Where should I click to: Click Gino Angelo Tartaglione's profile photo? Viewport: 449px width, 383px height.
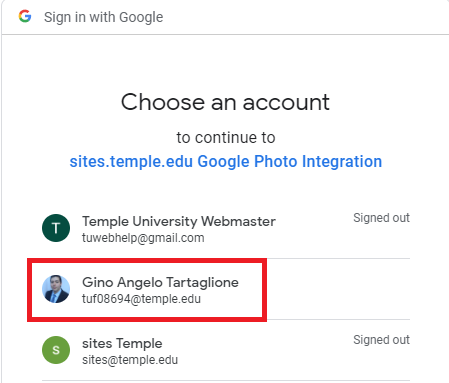[x=56, y=289]
